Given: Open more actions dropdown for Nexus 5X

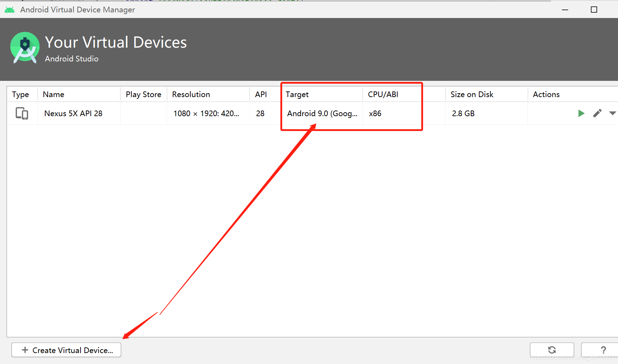Looking at the screenshot, I should 613,113.
